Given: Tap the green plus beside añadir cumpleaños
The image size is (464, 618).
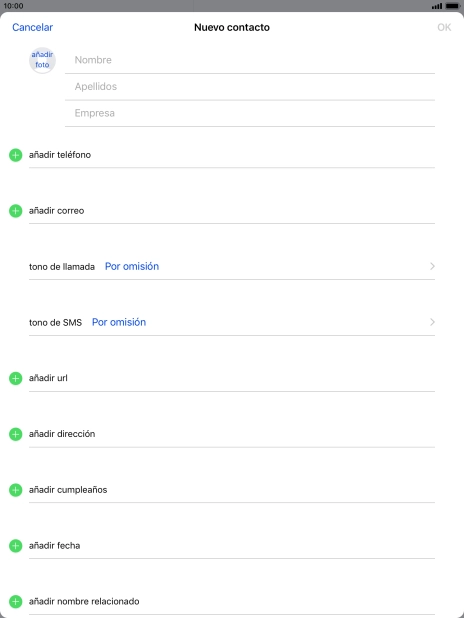Looking at the screenshot, I should (15, 490).
